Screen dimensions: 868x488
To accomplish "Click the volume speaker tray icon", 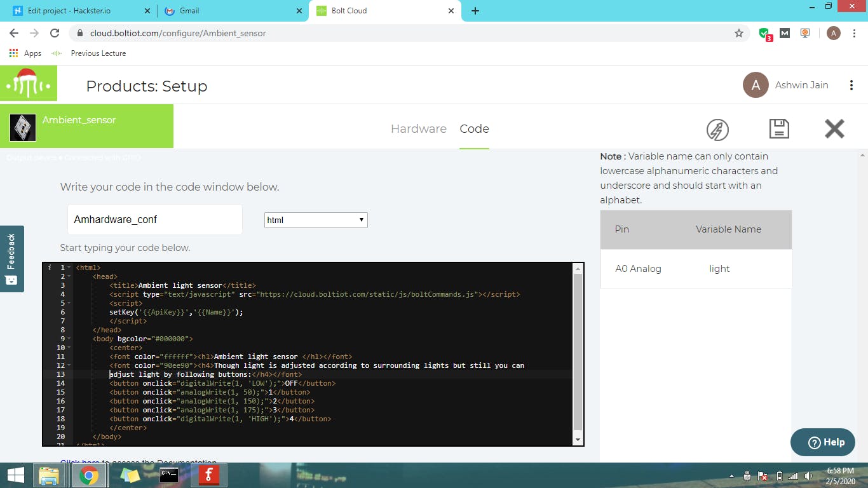I will pos(808,476).
